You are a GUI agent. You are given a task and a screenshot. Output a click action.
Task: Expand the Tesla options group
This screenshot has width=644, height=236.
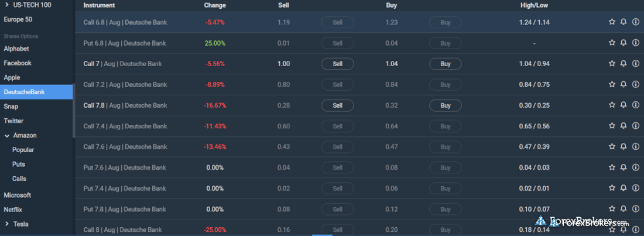pyautogui.click(x=7, y=224)
